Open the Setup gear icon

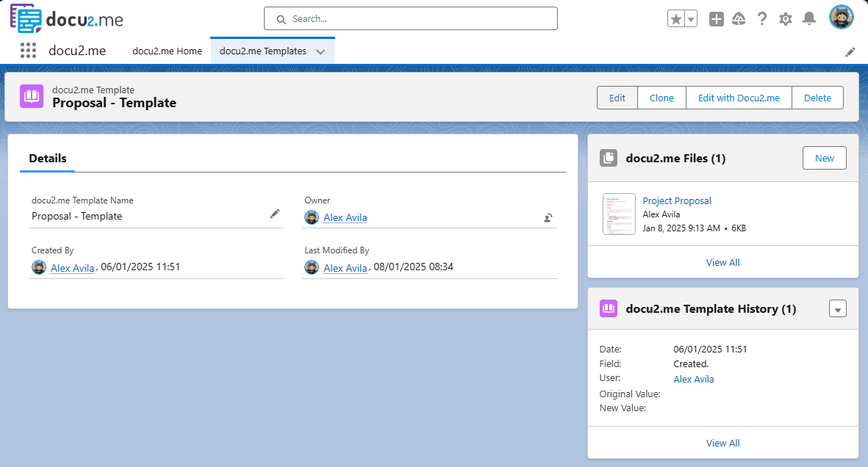(786, 19)
